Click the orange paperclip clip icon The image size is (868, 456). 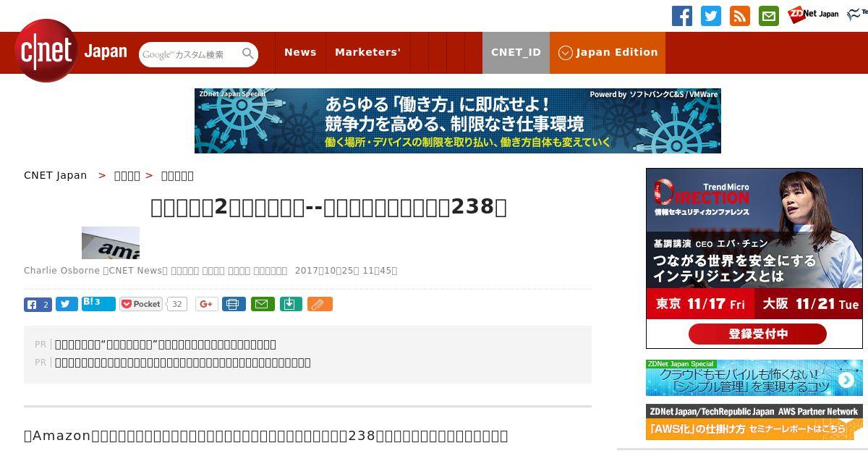point(320,304)
